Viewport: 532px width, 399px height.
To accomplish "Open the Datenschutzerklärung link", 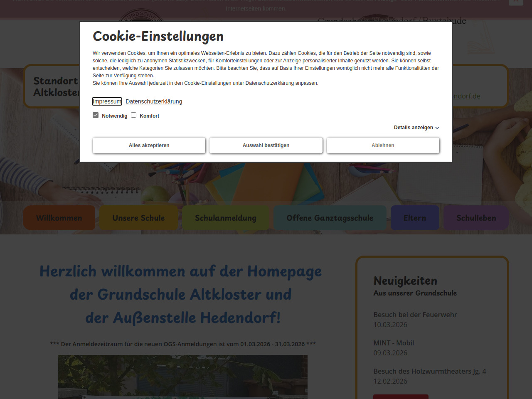I will point(154,101).
